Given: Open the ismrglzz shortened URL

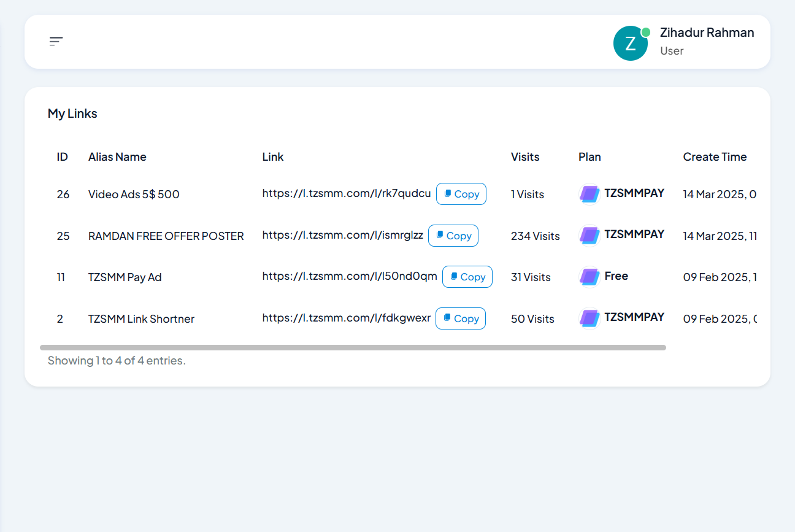Looking at the screenshot, I should pos(343,235).
